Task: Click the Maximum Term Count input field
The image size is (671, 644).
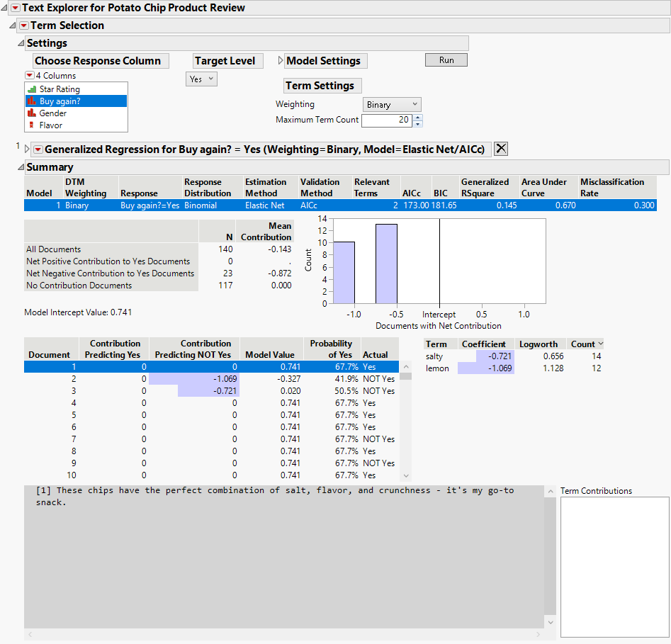Action: click(386, 120)
